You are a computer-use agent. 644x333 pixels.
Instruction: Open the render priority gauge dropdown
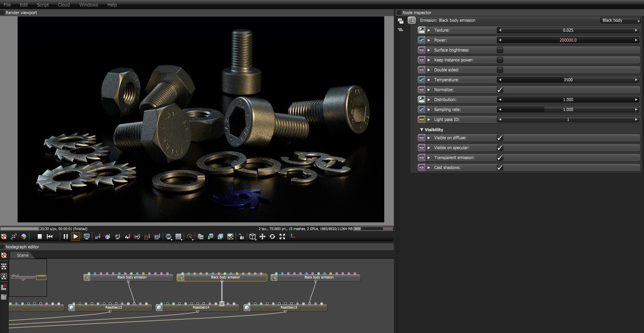click(190, 237)
